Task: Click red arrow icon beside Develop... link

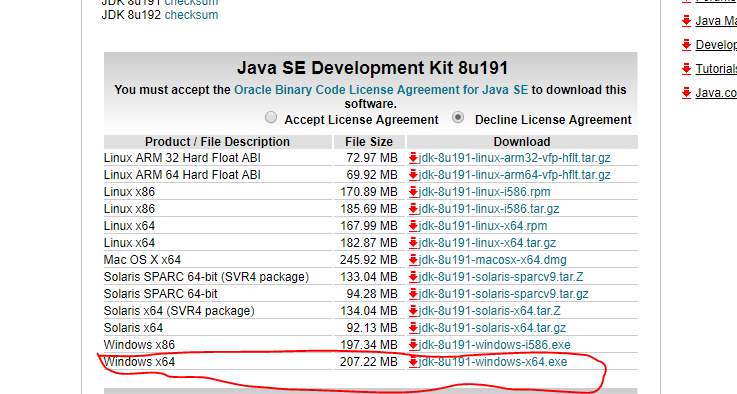Action: point(686,45)
